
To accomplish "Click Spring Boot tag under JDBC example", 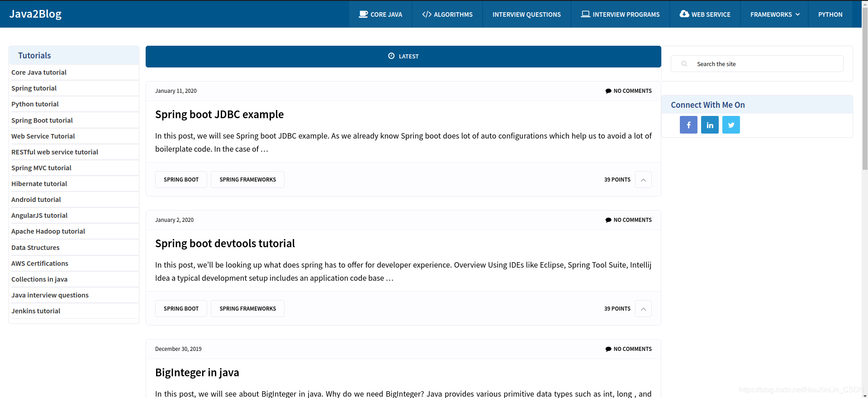I will [181, 180].
